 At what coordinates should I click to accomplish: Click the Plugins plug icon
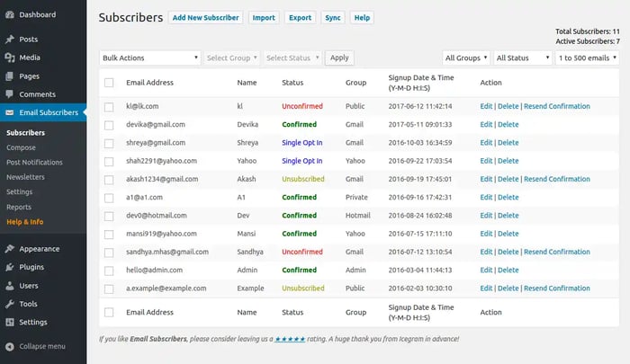9,267
